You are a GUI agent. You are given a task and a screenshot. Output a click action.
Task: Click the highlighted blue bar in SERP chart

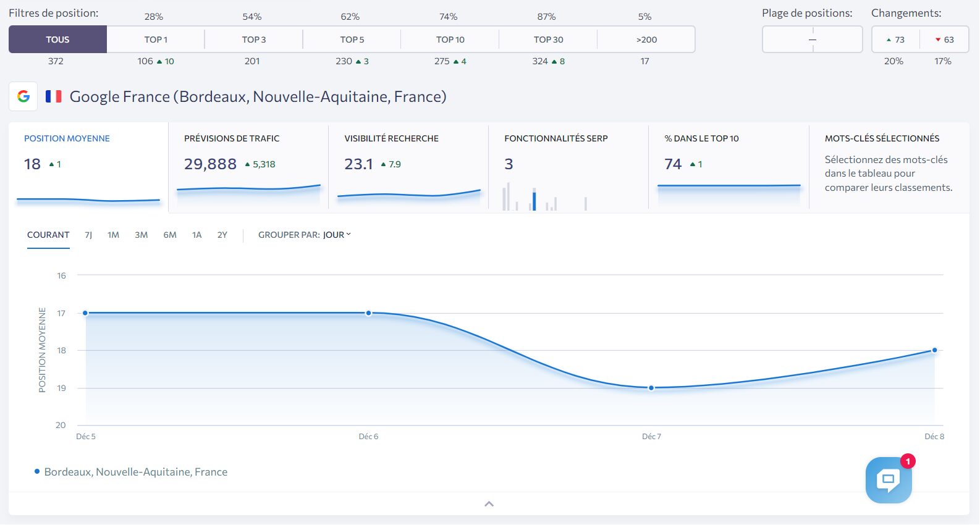tap(534, 201)
